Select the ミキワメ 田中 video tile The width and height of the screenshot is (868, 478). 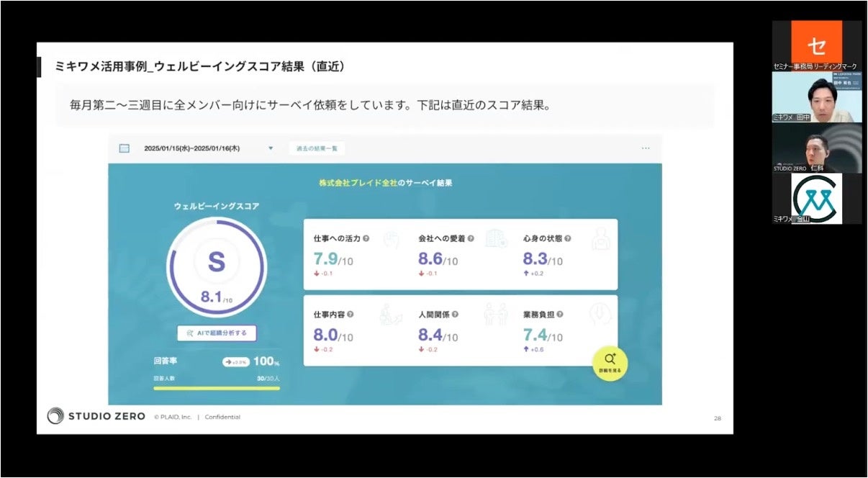(x=817, y=96)
